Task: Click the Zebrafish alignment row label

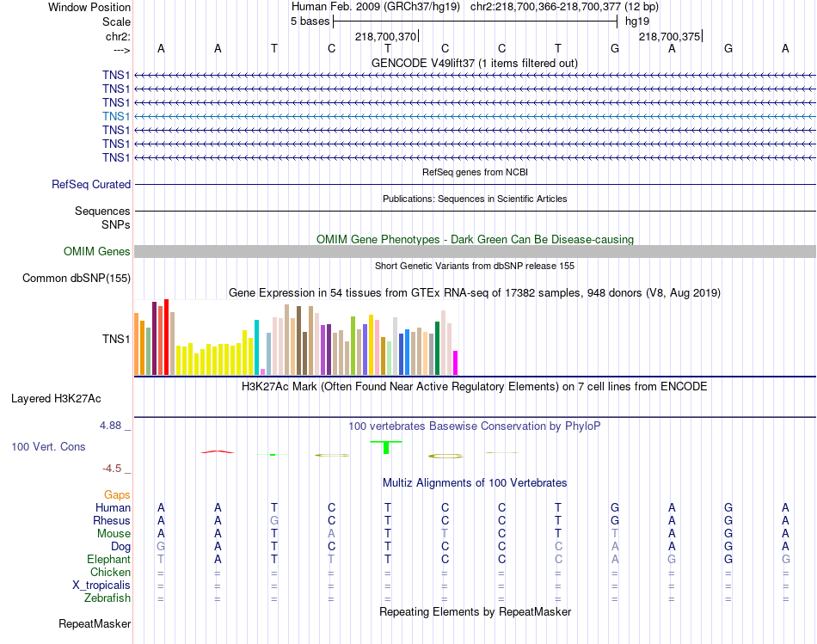Action: 107,598
